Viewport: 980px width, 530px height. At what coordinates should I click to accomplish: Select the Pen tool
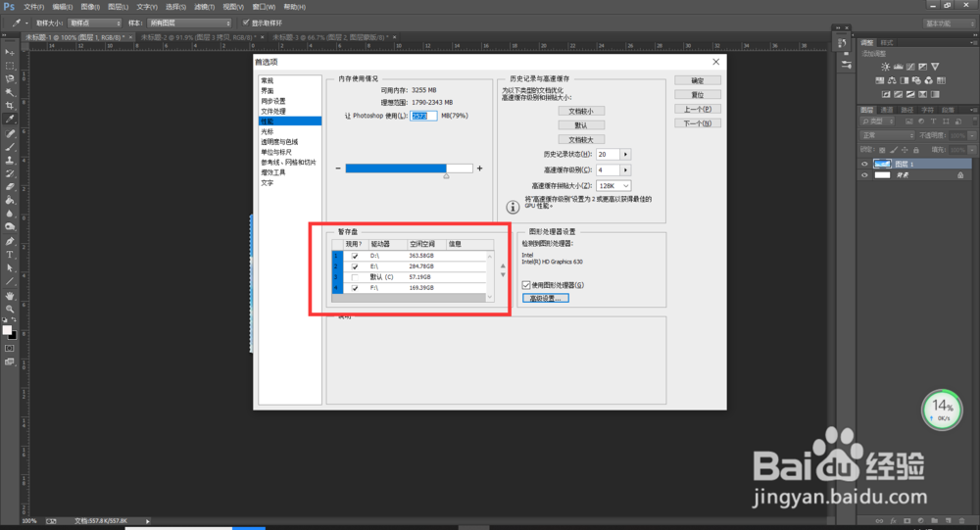tap(10, 241)
